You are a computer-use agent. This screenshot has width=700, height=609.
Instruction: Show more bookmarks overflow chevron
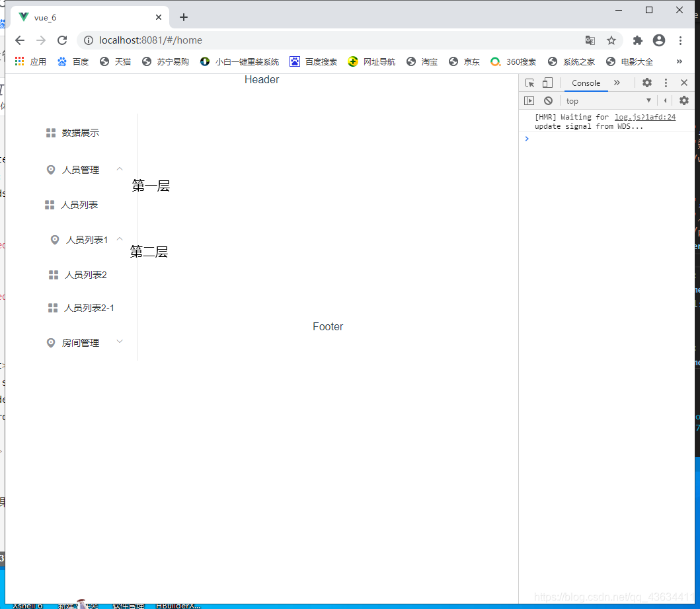click(680, 61)
